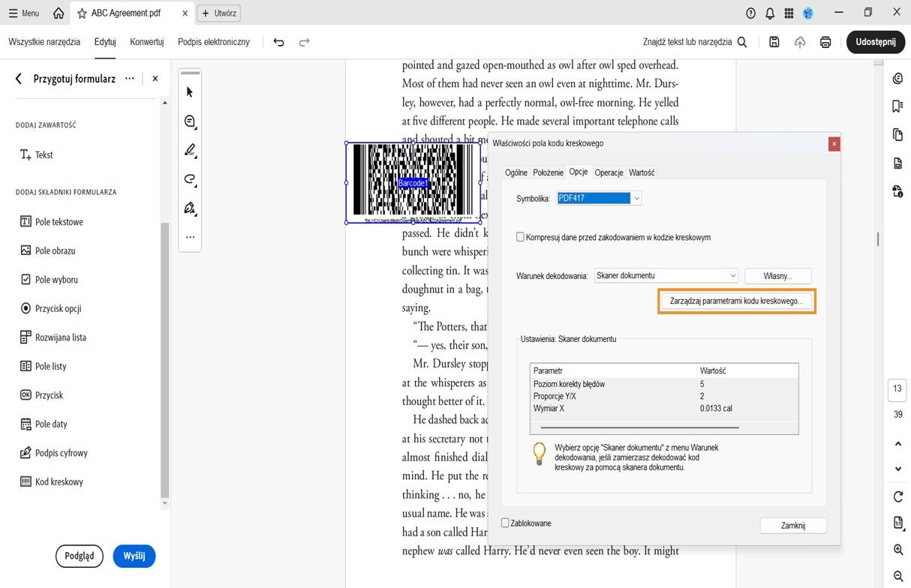The height and width of the screenshot is (588, 911).
Task: Close the ABC Agreement.pdf tab
Action: tap(185, 13)
